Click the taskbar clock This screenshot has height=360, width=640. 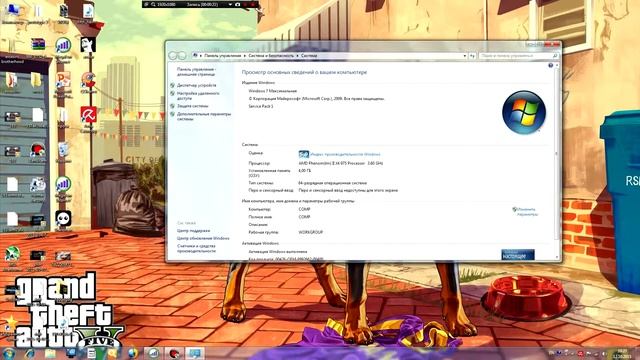(622, 353)
